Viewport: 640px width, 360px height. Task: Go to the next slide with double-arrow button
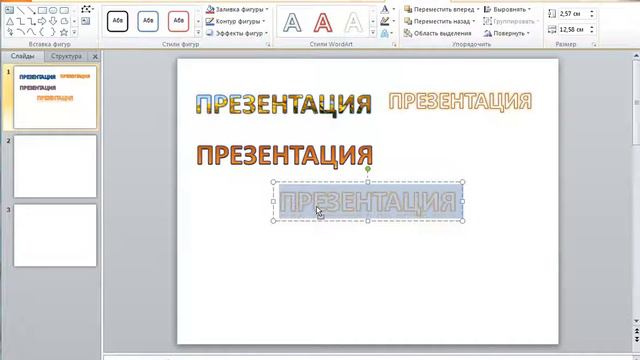[636, 339]
